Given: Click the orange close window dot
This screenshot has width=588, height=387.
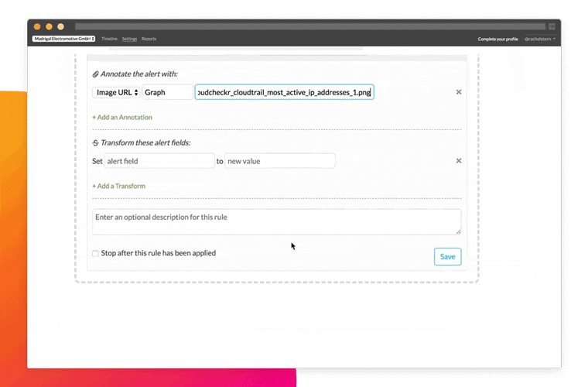Looking at the screenshot, I should [x=37, y=26].
